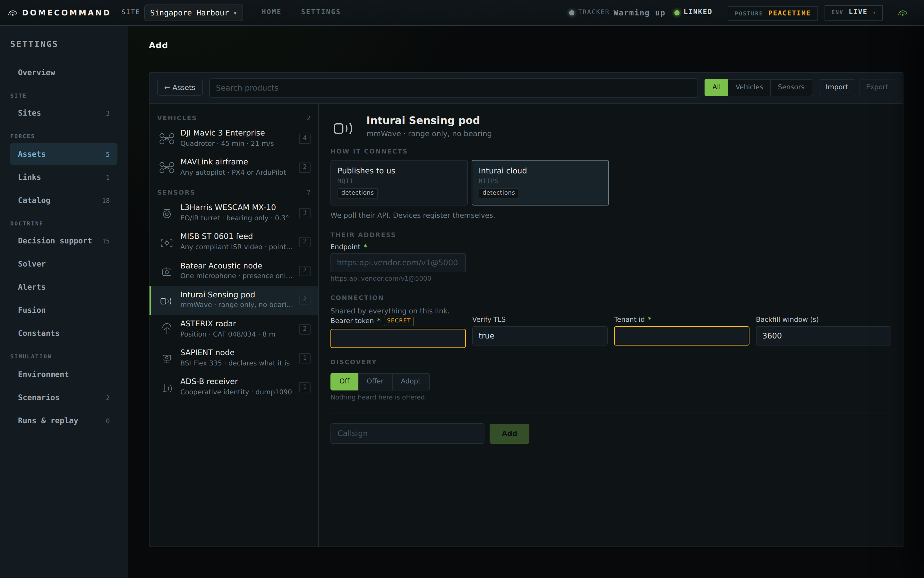
Task: Click the green Add button
Action: tap(509, 433)
